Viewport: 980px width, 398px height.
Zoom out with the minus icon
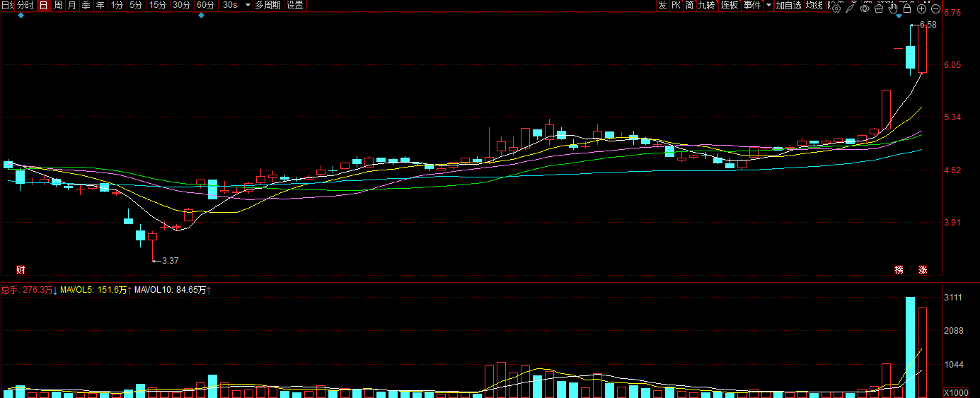(935, 8)
